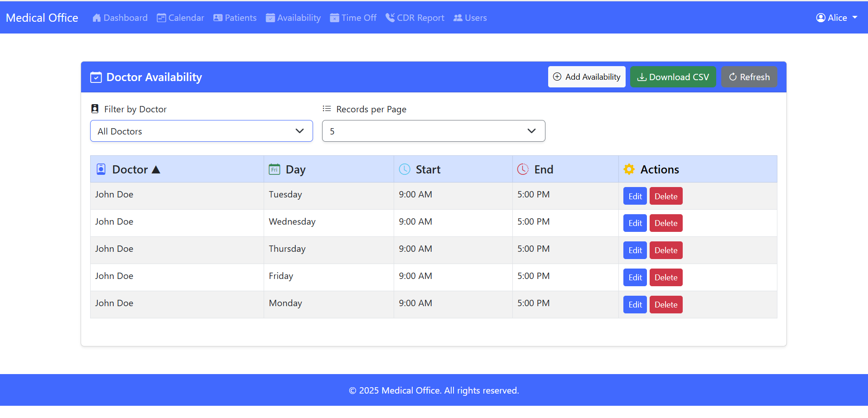This screenshot has height=418, width=868.
Task: Click the gear icon in the Actions column header
Action: pyautogui.click(x=629, y=169)
